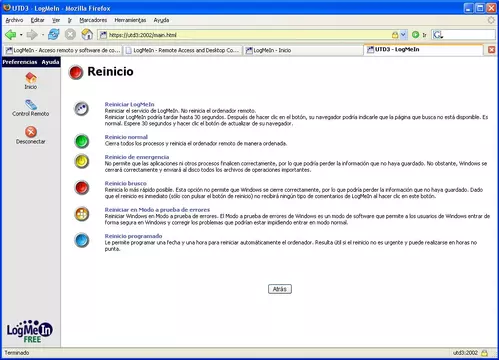Open Preferencias in the LogMeIn sidebar
This screenshot has height=360, width=499.
point(20,62)
